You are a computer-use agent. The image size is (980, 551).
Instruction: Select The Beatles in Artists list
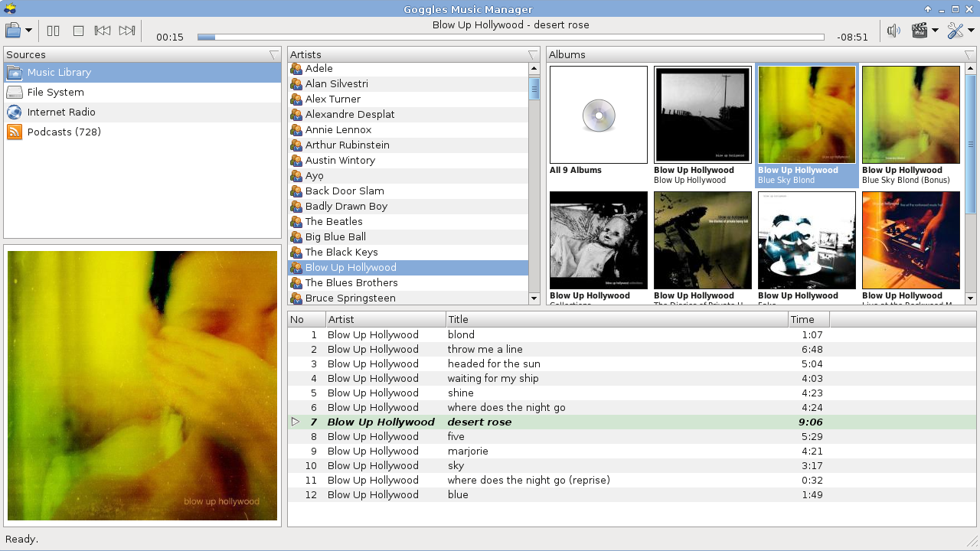tap(334, 221)
